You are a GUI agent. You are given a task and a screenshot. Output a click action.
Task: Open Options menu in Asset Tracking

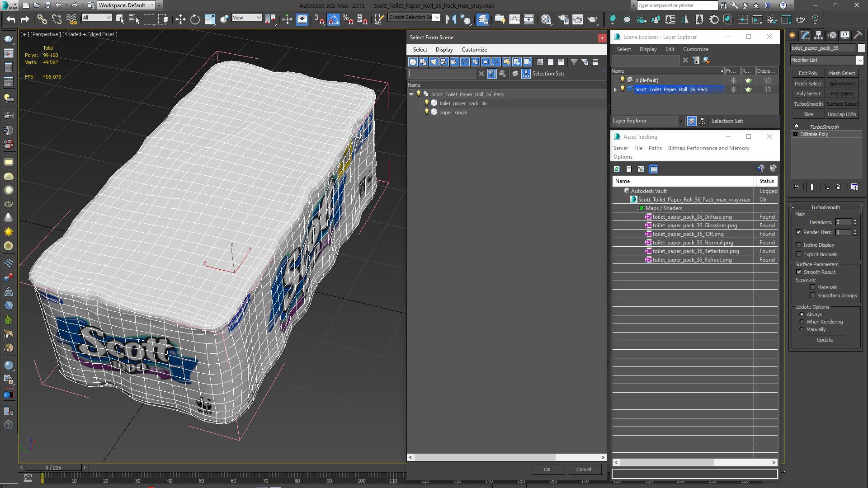623,157
